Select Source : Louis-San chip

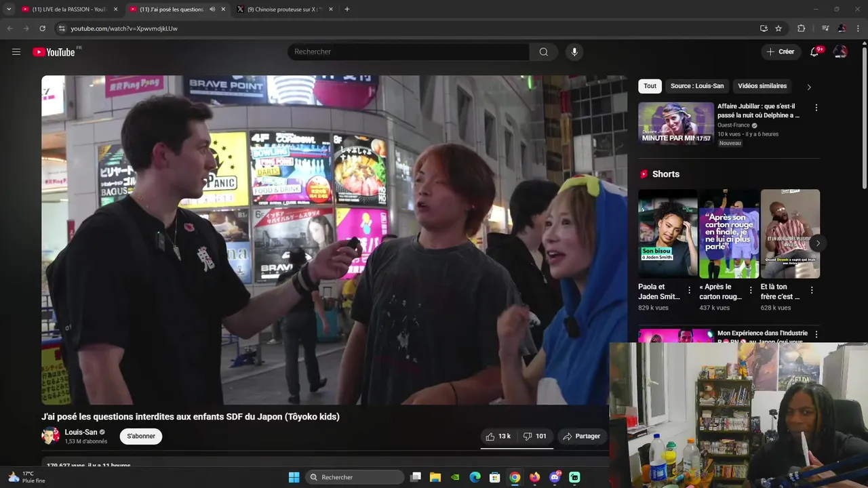coord(697,86)
